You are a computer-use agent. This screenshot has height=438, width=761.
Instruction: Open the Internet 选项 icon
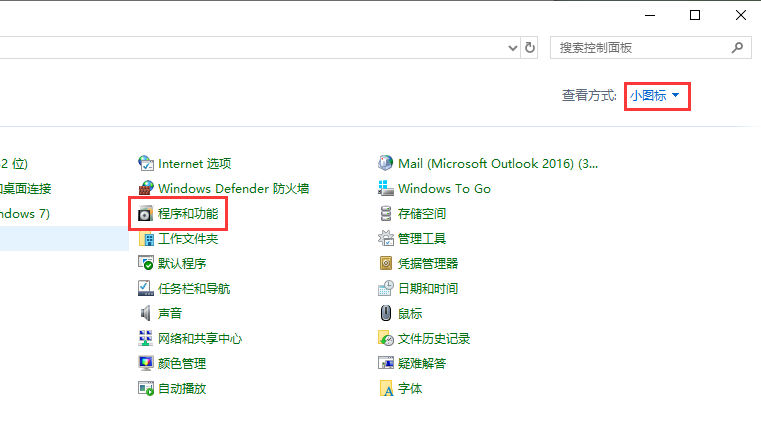146,163
